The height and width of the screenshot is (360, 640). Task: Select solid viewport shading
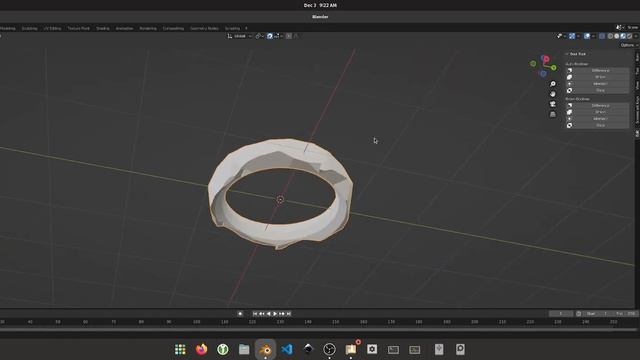tap(617, 36)
